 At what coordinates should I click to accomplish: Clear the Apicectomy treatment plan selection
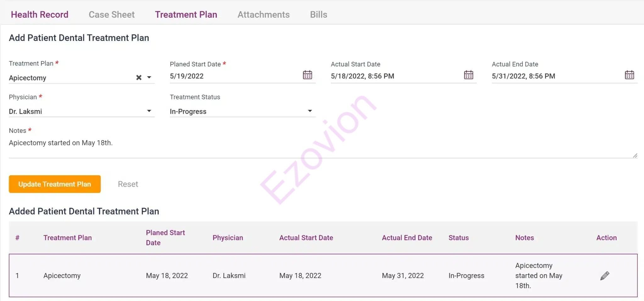click(x=139, y=77)
